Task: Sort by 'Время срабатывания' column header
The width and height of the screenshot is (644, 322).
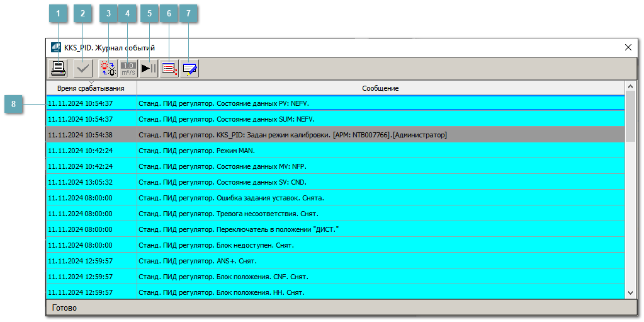Action: [x=91, y=88]
